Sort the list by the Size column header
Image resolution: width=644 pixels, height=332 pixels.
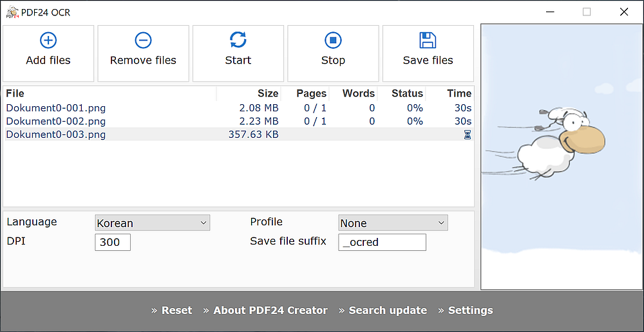click(x=268, y=93)
